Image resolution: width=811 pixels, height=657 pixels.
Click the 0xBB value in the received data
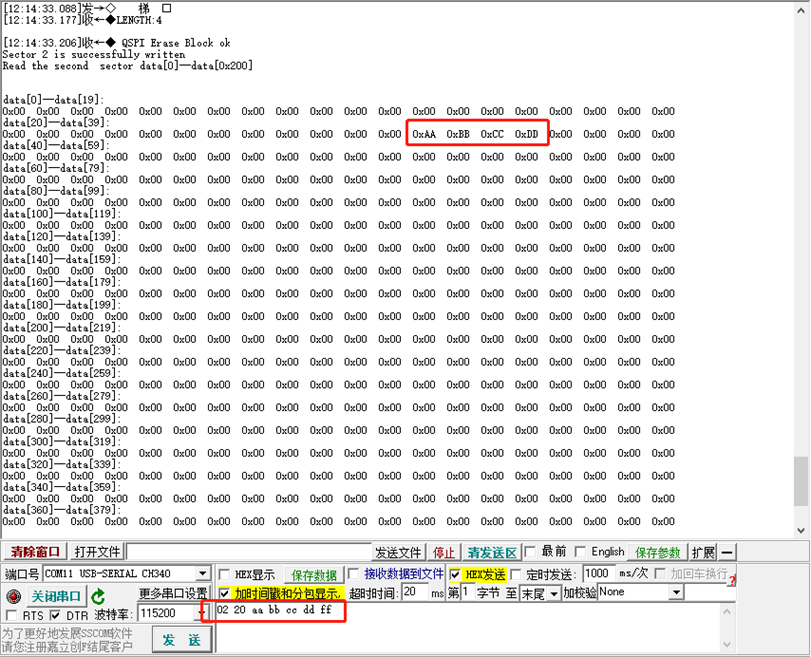click(458, 134)
